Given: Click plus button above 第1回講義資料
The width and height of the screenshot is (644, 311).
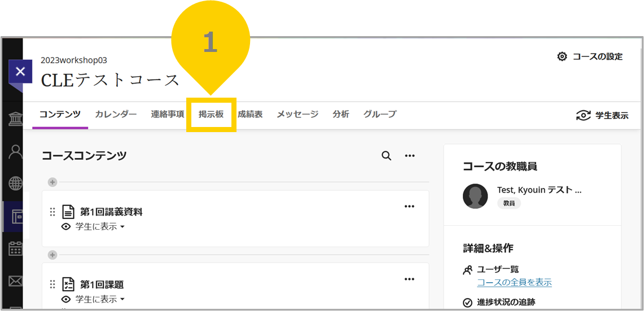Looking at the screenshot, I should 52,182.
